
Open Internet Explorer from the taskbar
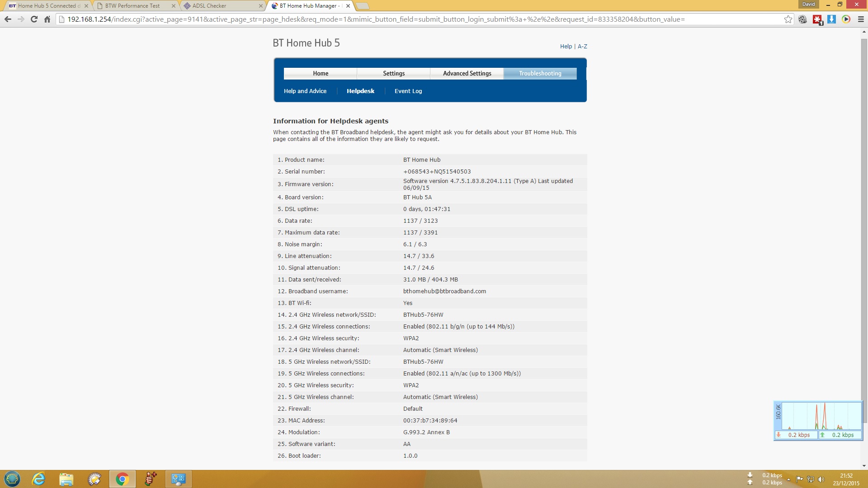coord(39,479)
